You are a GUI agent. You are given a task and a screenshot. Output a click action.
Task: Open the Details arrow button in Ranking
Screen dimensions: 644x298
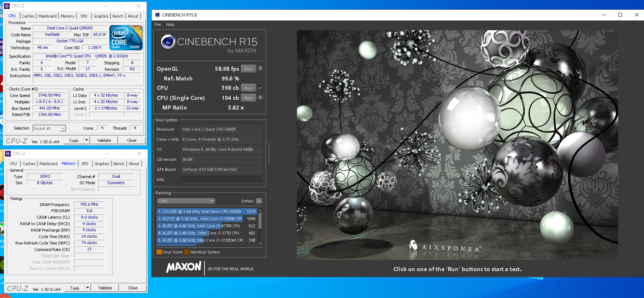pos(259,201)
